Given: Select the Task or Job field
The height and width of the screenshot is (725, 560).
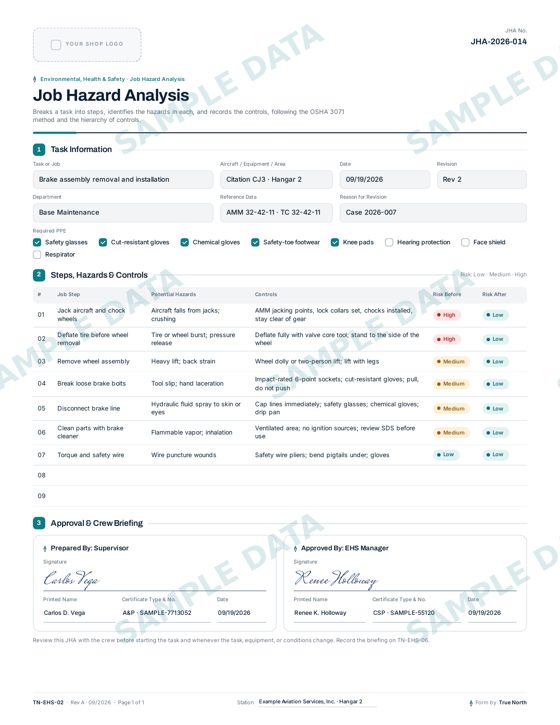Looking at the screenshot, I should pyautogui.click(x=123, y=179).
